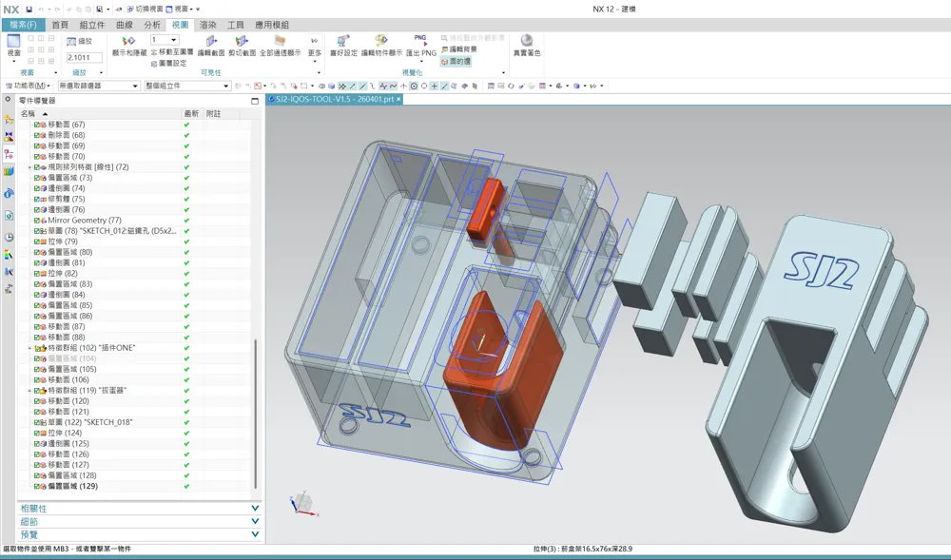
Task: Open the 功能表(M) menu dropdown
Action: (x=28, y=86)
